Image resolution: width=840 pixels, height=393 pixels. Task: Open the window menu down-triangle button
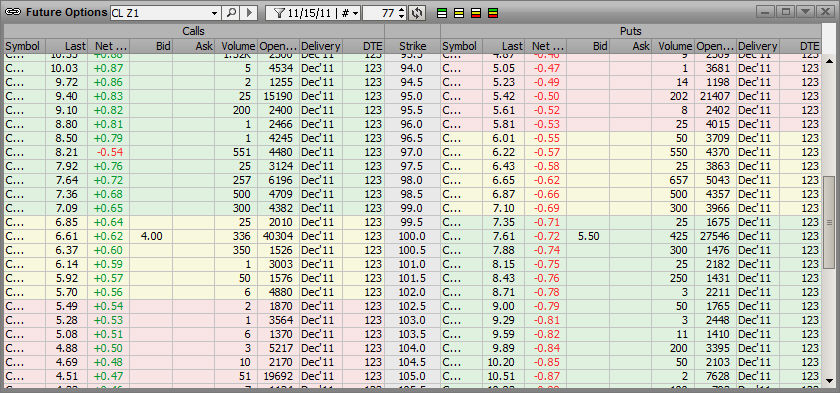804,12
